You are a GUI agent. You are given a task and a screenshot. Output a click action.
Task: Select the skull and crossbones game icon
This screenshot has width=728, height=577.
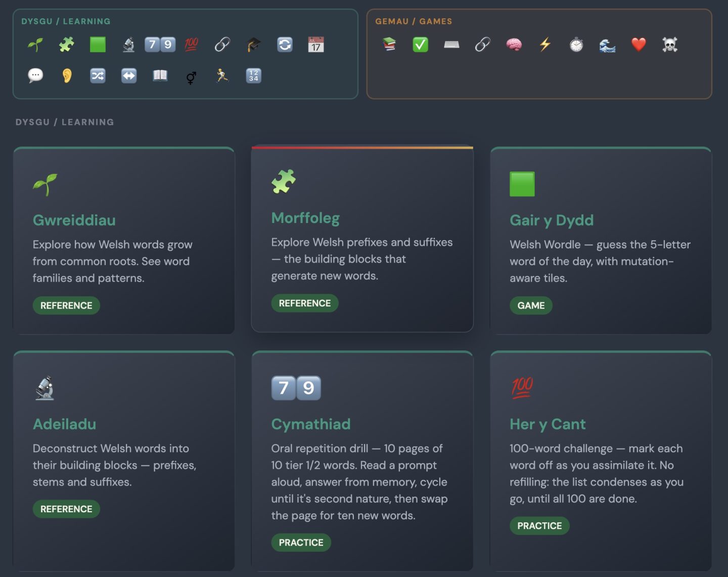coord(670,45)
